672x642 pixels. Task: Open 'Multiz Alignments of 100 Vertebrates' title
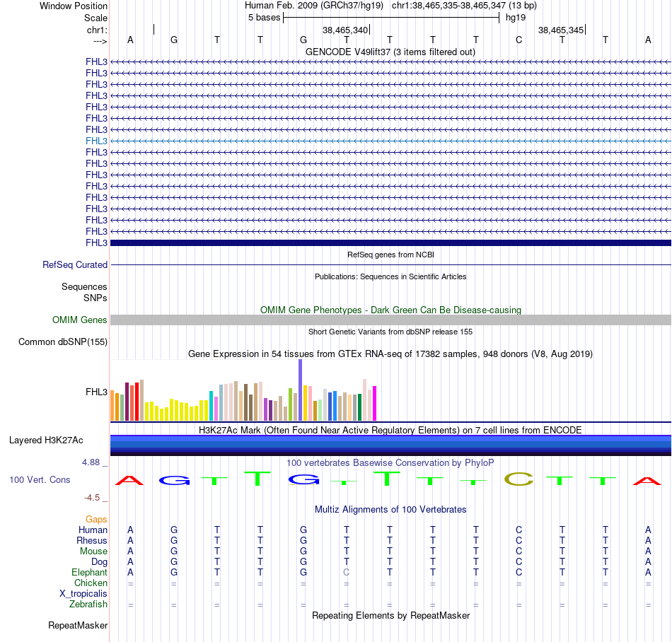[x=390, y=510]
